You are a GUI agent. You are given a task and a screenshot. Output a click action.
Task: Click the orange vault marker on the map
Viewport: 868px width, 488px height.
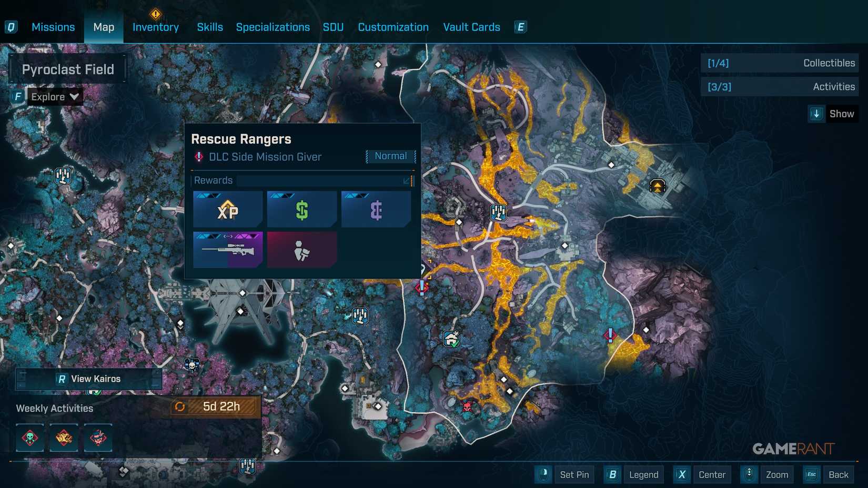tap(658, 186)
